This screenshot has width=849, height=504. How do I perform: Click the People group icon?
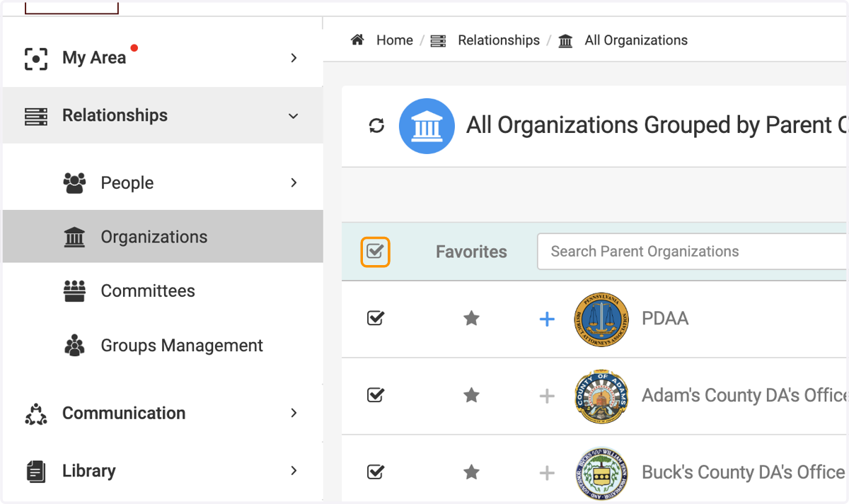(x=74, y=183)
